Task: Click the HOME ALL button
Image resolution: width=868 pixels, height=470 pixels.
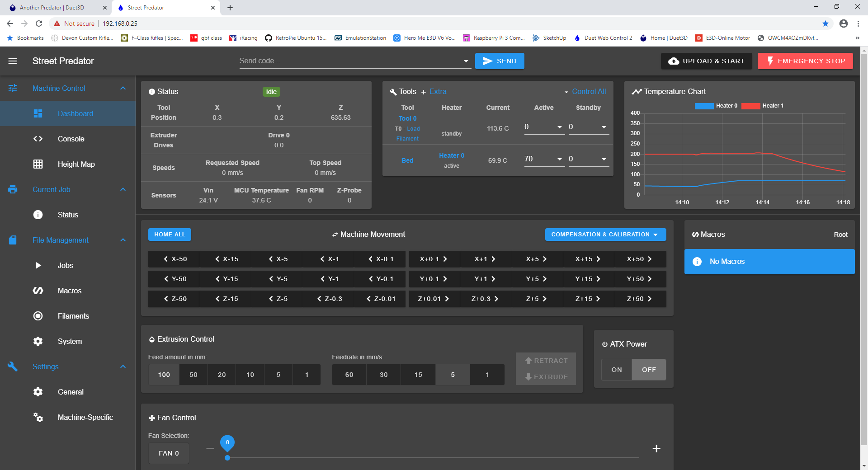Action: pos(170,235)
